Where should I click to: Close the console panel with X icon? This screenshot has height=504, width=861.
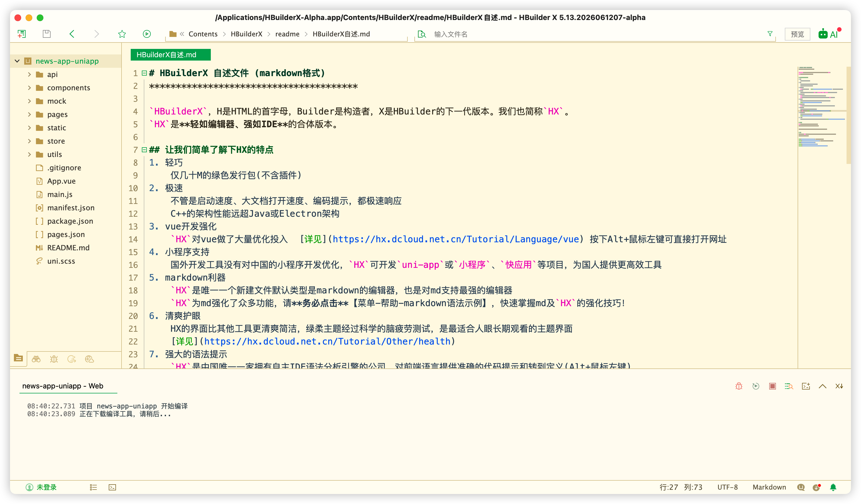[839, 386]
